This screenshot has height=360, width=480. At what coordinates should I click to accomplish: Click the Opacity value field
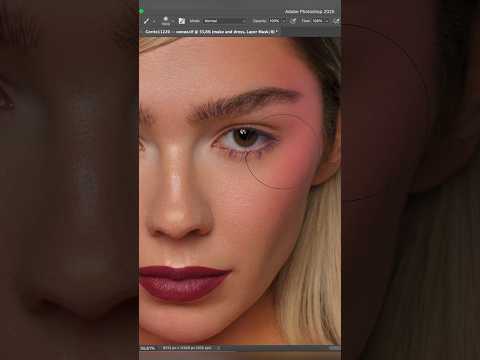275,21
